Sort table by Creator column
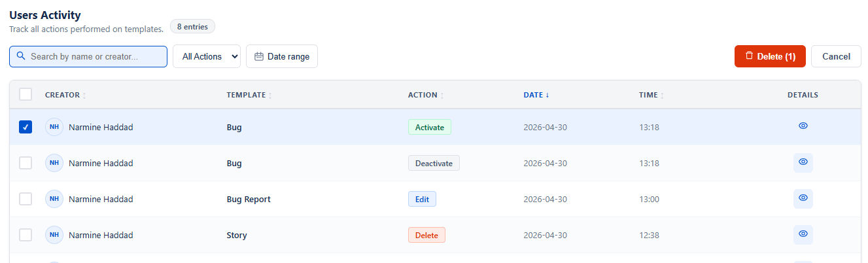The width and height of the screenshot is (868, 263). tap(65, 95)
